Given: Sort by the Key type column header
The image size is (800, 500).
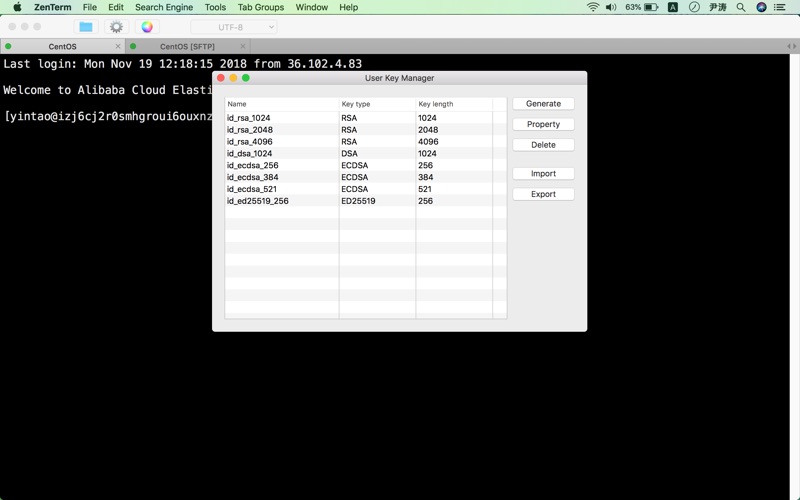Looking at the screenshot, I should [x=378, y=104].
